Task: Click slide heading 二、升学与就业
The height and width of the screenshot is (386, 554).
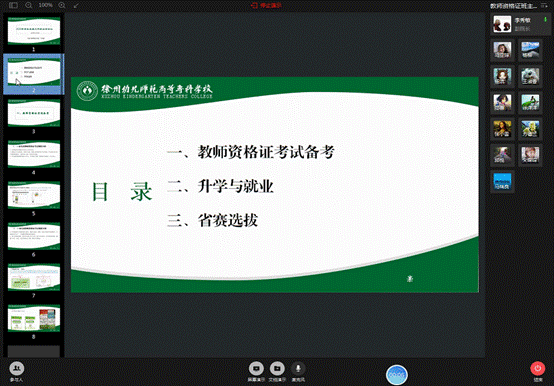Action: [220, 186]
